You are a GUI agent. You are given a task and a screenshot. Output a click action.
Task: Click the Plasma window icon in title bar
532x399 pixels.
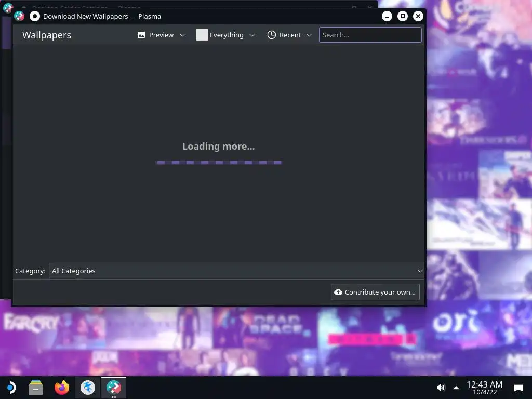click(19, 16)
